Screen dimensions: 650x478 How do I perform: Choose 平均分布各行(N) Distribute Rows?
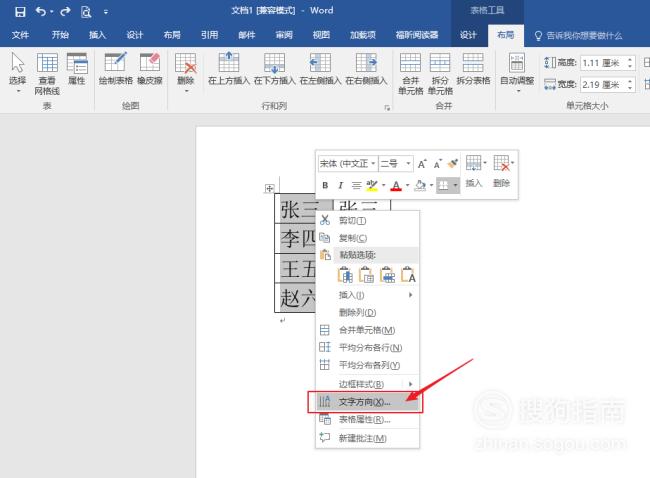tap(367, 347)
